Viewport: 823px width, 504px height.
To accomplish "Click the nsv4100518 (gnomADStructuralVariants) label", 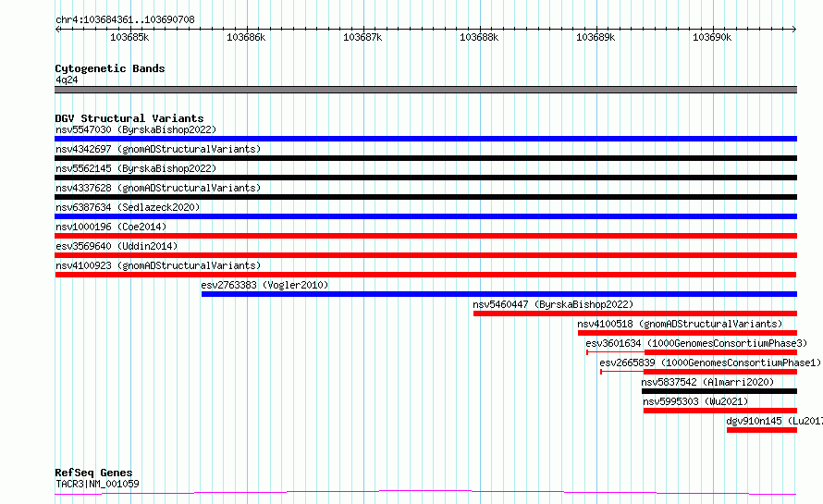I will pyautogui.click(x=680, y=324).
